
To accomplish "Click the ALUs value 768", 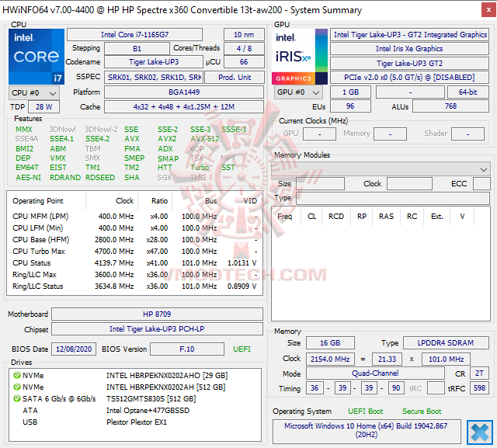I will click(450, 106).
